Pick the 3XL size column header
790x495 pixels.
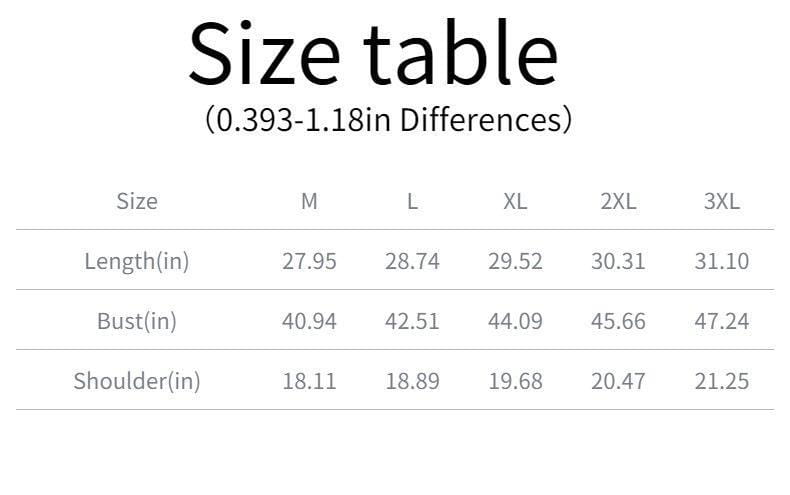pos(721,201)
